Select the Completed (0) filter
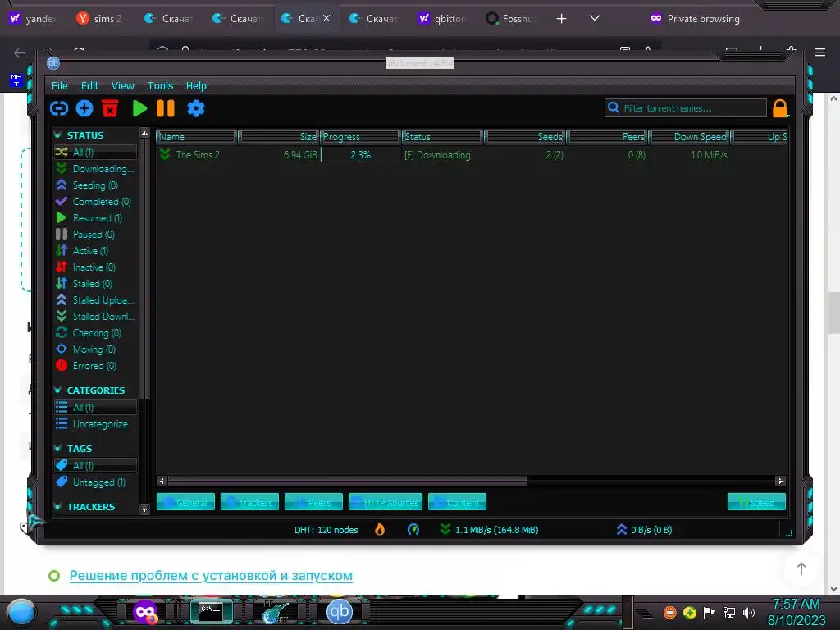The height and width of the screenshot is (630, 840). coord(95,202)
